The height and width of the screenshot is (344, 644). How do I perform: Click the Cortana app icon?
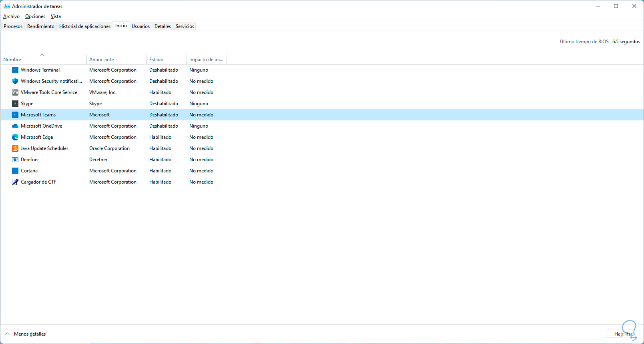coord(15,171)
